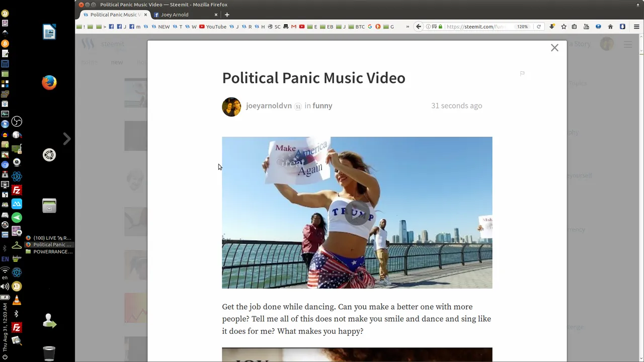
Task: Open the file cabinet archive icon in panel
Action: click(x=49, y=206)
